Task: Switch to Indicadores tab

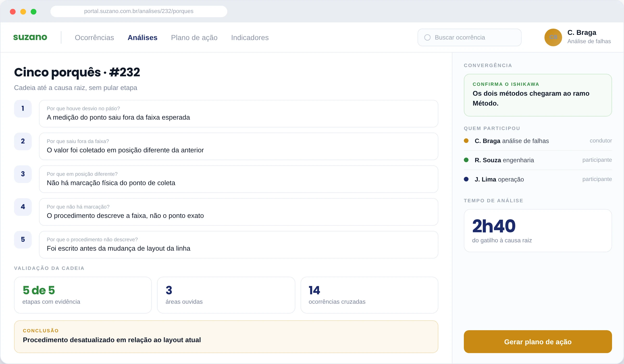Action: pyautogui.click(x=250, y=38)
